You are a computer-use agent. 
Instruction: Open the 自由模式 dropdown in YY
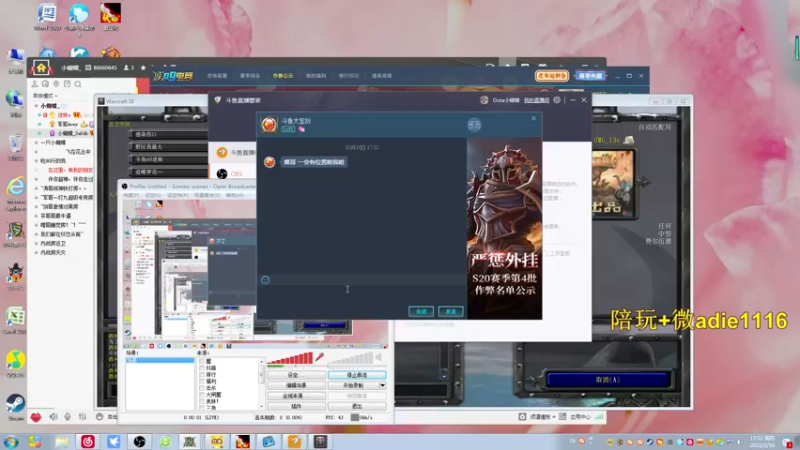pos(45,96)
